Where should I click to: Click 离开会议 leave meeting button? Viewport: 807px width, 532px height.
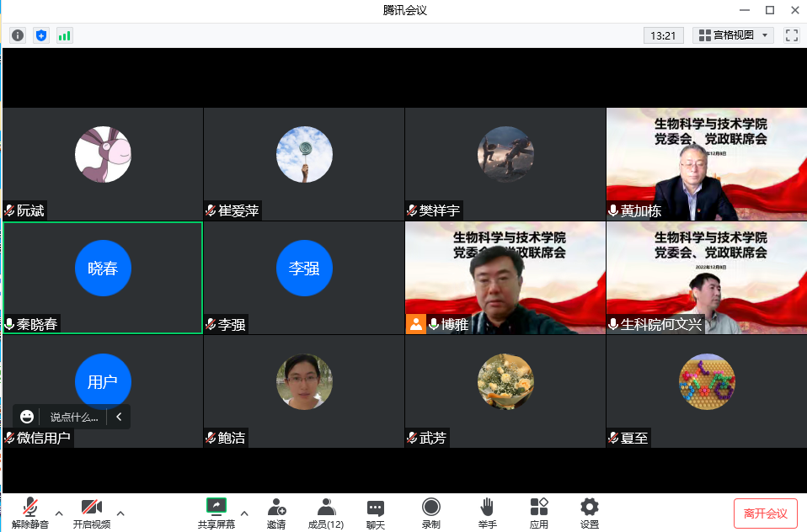[x=765, y=513]
